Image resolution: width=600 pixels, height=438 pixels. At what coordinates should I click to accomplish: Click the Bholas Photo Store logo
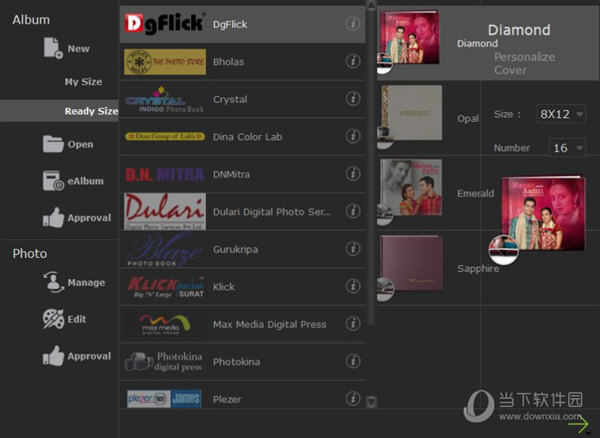pyautogui.click(x=165, y=62)
